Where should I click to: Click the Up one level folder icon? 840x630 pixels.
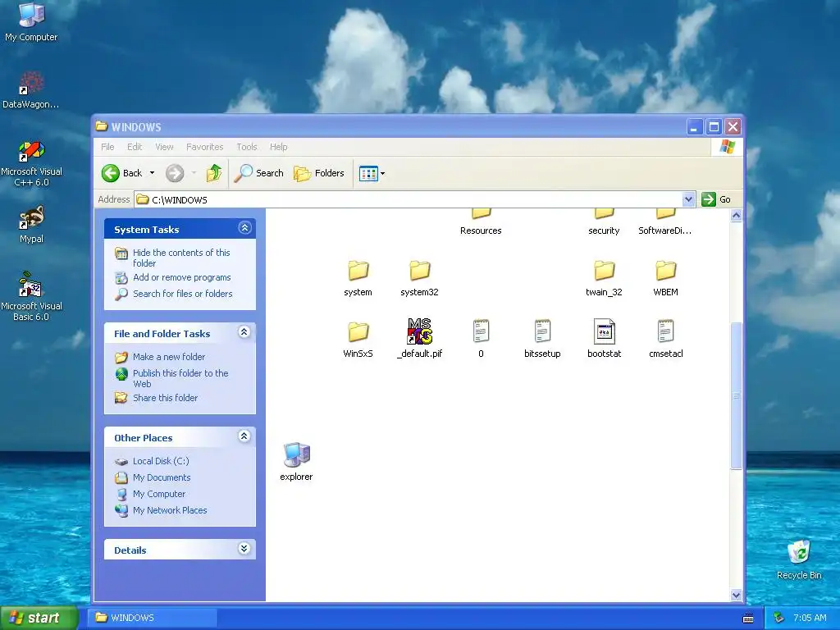tap(214, 173)
